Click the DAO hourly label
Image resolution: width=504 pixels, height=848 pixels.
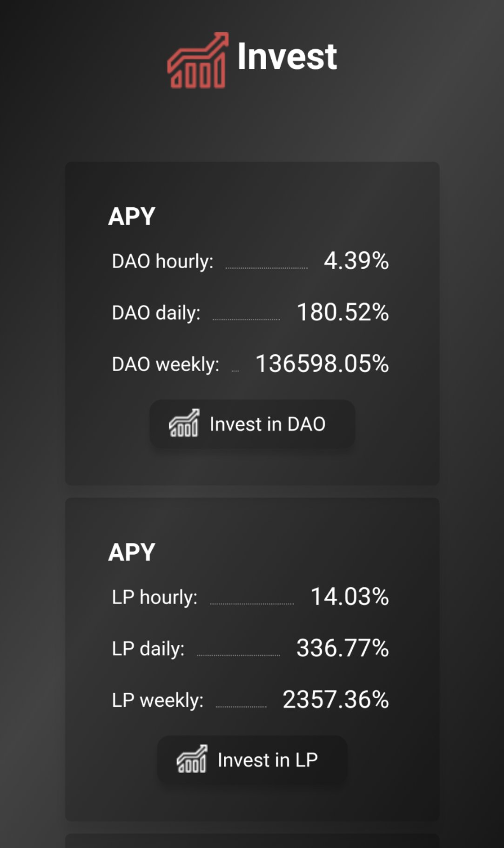[x=162, y=261]
